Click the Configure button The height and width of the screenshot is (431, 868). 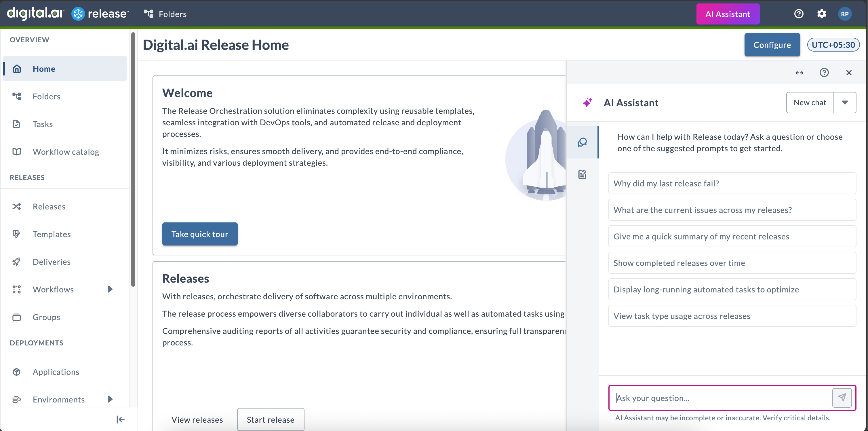pos(772,45)
